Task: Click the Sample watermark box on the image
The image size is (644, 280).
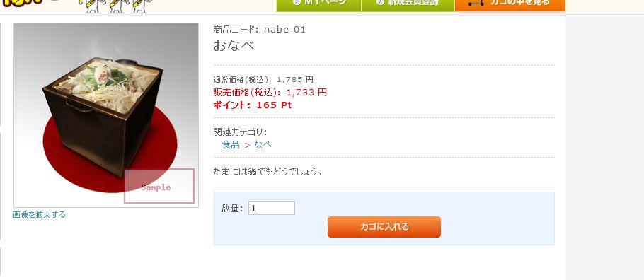Action: tap(159, 186)
